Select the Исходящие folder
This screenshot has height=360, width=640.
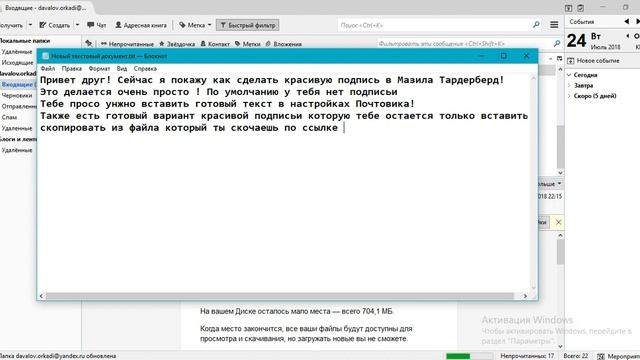pyautogui.click(x=17, y=62)
